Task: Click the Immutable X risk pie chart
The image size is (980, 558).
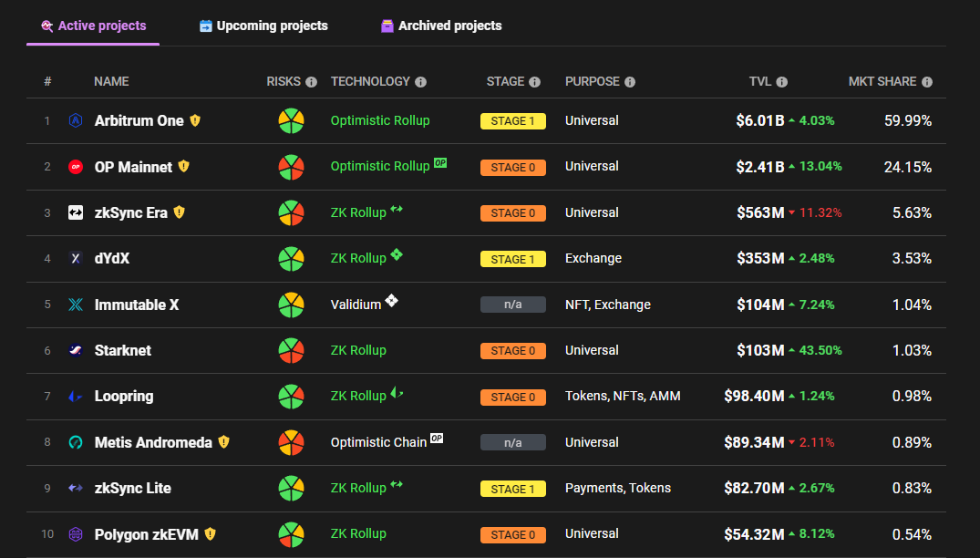Action: 291,305
